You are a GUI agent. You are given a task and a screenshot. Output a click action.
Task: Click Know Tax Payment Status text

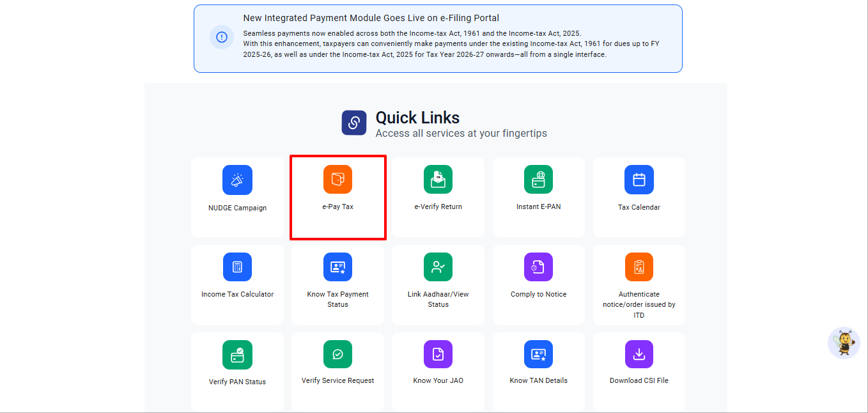[337, 299]
